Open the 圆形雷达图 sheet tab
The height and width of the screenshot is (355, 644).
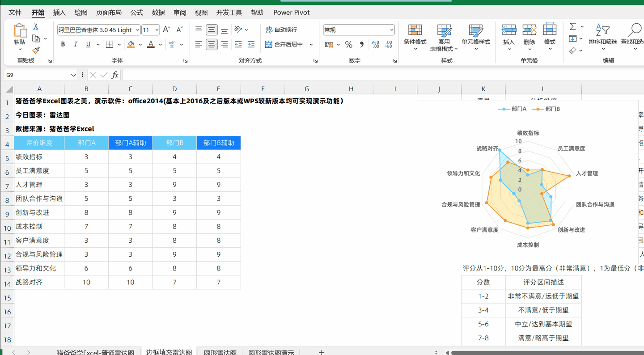(x=220, y=351)
